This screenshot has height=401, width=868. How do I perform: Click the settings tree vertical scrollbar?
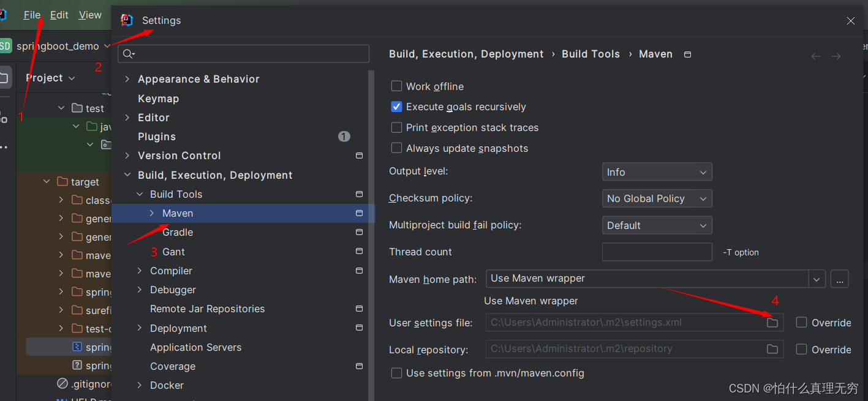click(371, 235)
